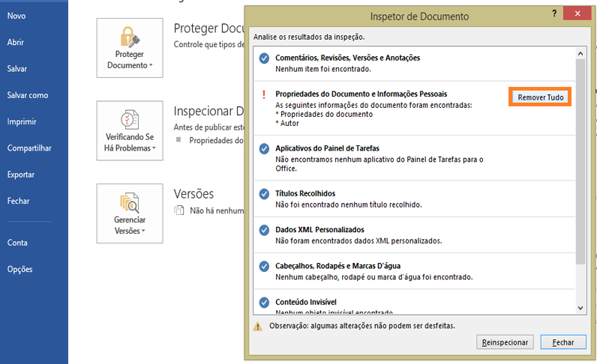The width and height of the screenshot is (597, 364).
Task: Click the Dados XML Personalizados heading
Action: [319, 230]
